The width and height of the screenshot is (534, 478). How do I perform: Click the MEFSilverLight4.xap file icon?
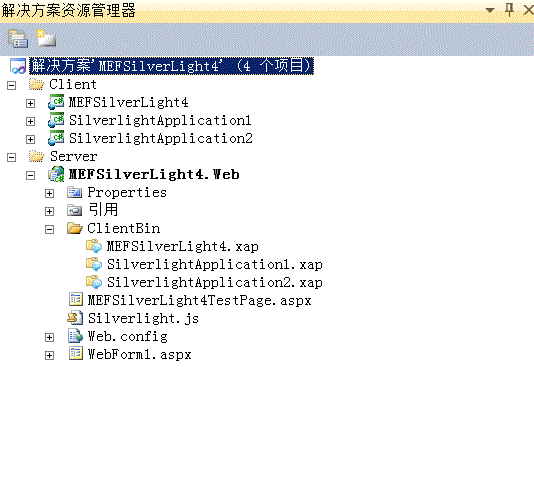pos(94,246)
